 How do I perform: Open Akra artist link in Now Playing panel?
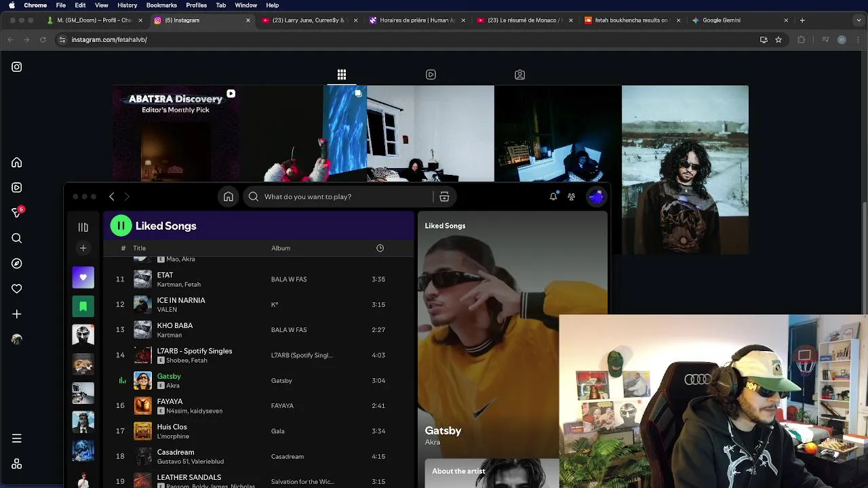click(433, 443)
